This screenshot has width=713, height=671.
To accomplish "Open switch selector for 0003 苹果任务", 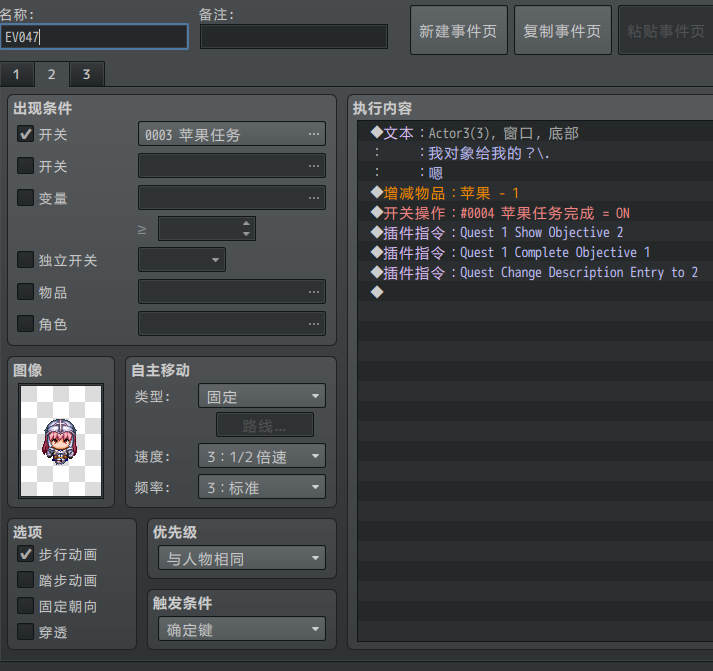I will [232, 134].
